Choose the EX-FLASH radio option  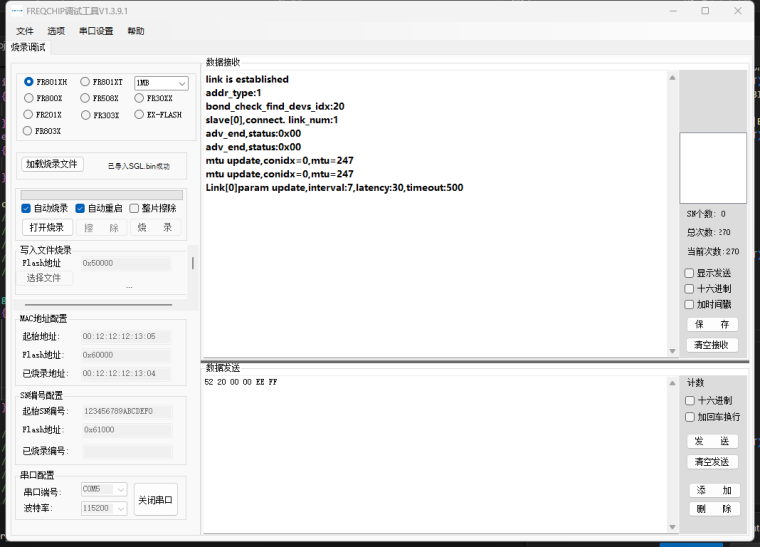tap(139, 115)
